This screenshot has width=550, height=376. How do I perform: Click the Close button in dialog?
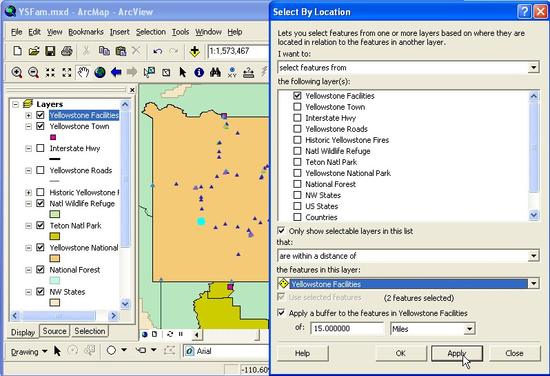(515, 353)
